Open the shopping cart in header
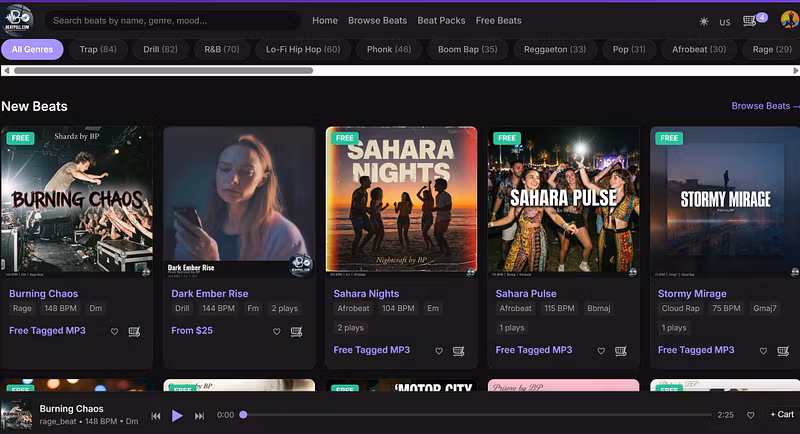This screenshot has width=800, height=434. coord(749,21)
